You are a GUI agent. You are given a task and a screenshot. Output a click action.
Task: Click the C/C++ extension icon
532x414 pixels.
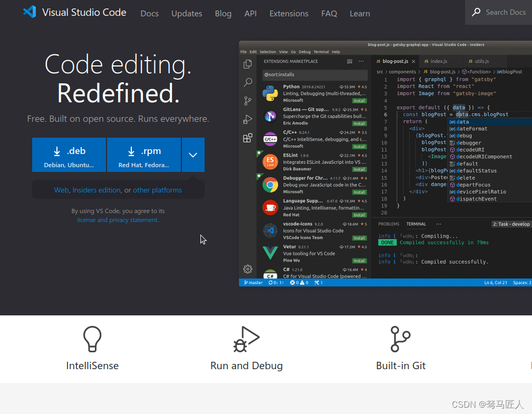[270, 139]
